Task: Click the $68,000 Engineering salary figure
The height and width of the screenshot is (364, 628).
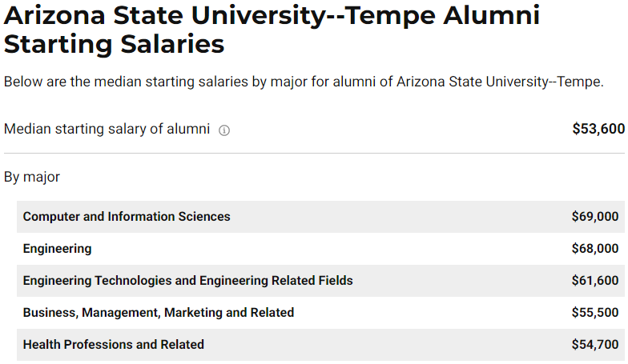Action: coord(595,248)
